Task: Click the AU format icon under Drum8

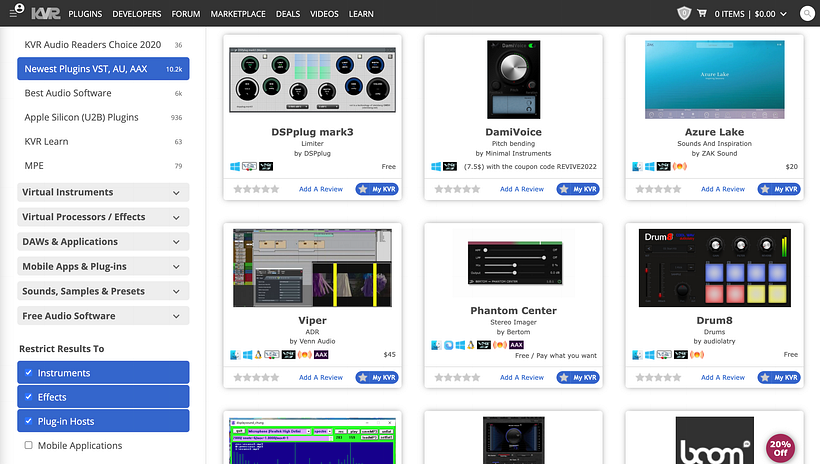Action: pyautogui.click(x=697, y=355)
